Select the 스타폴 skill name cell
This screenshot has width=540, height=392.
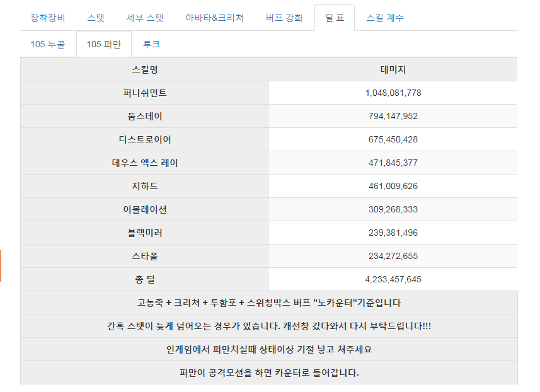tap(145, 257)
